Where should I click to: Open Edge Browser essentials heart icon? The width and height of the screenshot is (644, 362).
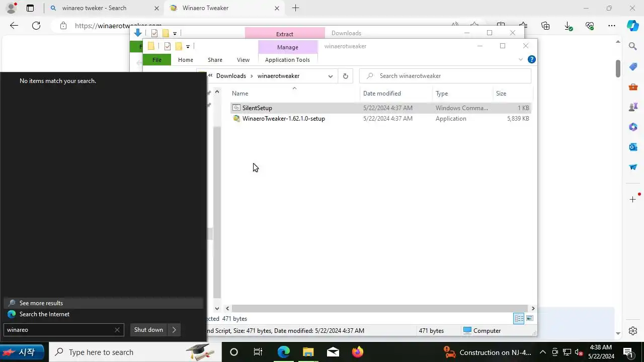tap(590, 26)
